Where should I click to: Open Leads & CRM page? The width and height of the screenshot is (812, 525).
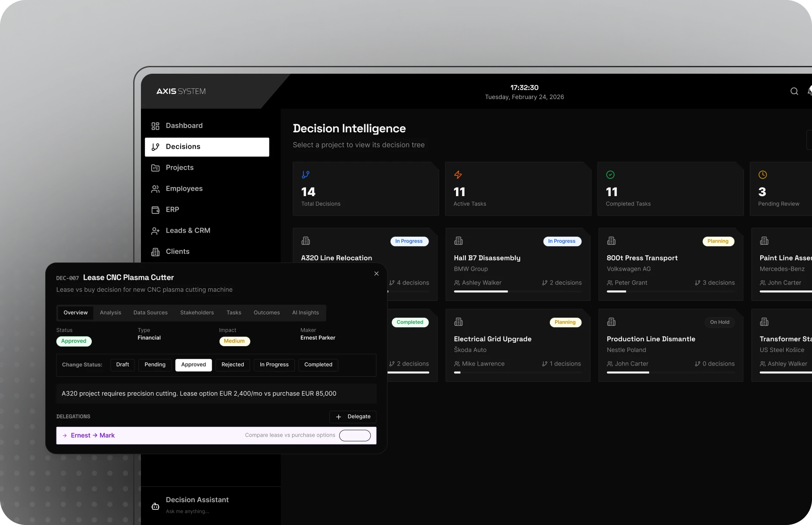(x=187, y=231)
